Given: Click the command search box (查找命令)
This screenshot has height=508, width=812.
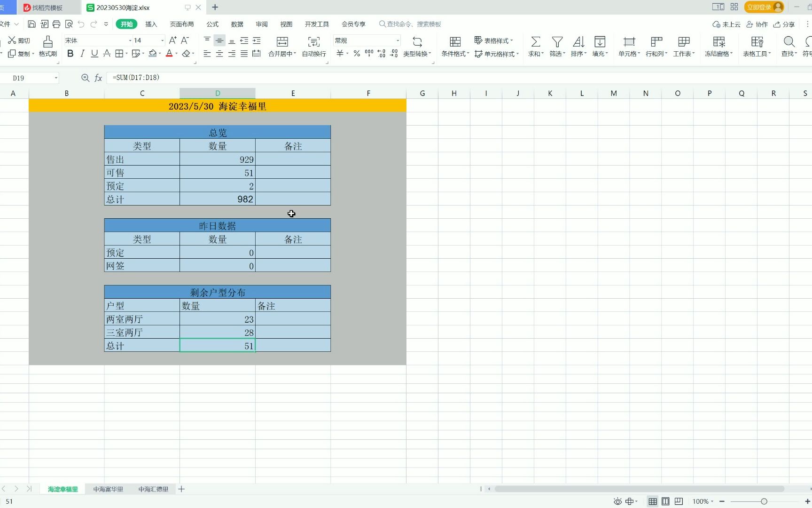Looking at the screenshot, I should coord(410,24).
